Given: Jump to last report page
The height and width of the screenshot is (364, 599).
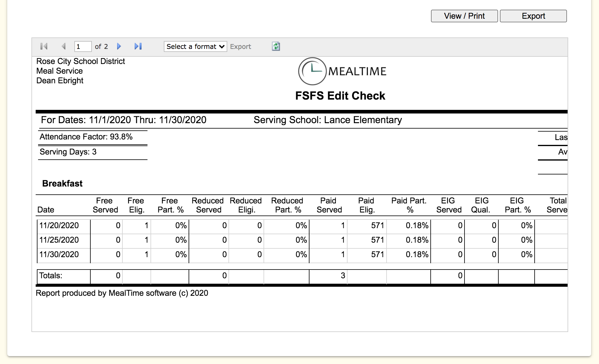Looking at the screenshot, I should point(138,46).
